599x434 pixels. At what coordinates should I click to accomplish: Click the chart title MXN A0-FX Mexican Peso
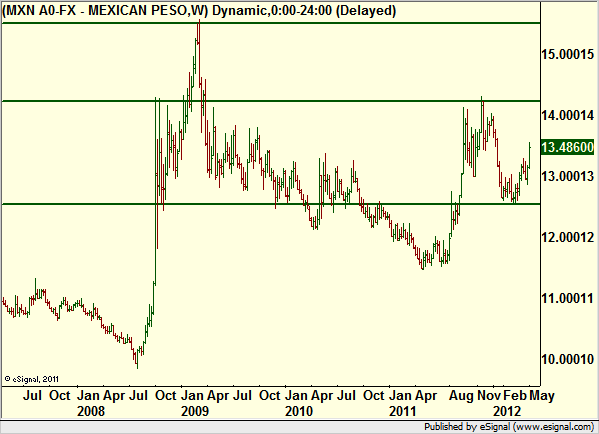click(199, 10)
